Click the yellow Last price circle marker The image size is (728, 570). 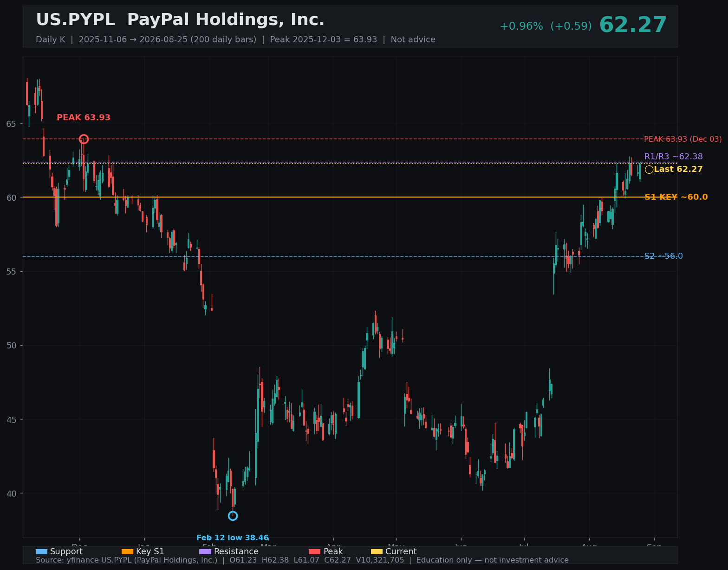(649, 170)
